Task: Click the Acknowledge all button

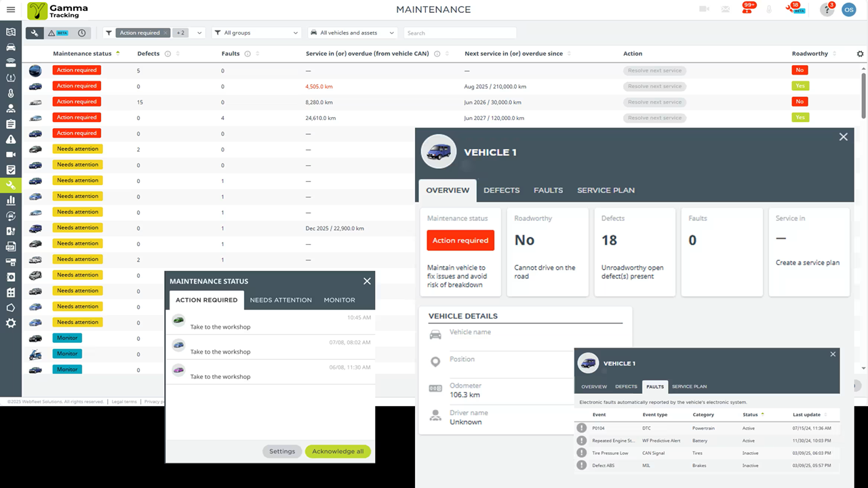Action: [338, 451]
